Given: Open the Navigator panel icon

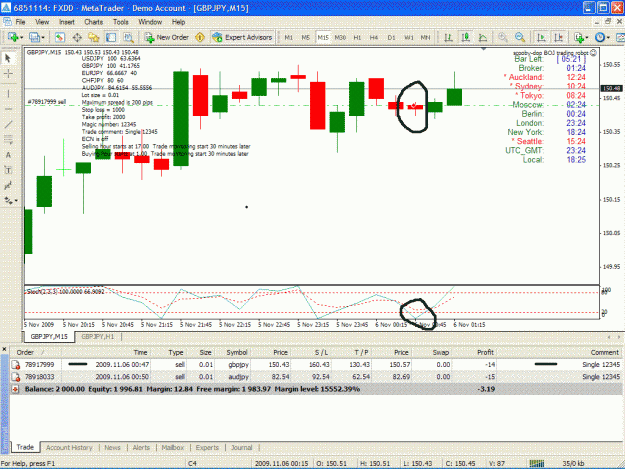Looking at the screenshot, I should 94,37.
